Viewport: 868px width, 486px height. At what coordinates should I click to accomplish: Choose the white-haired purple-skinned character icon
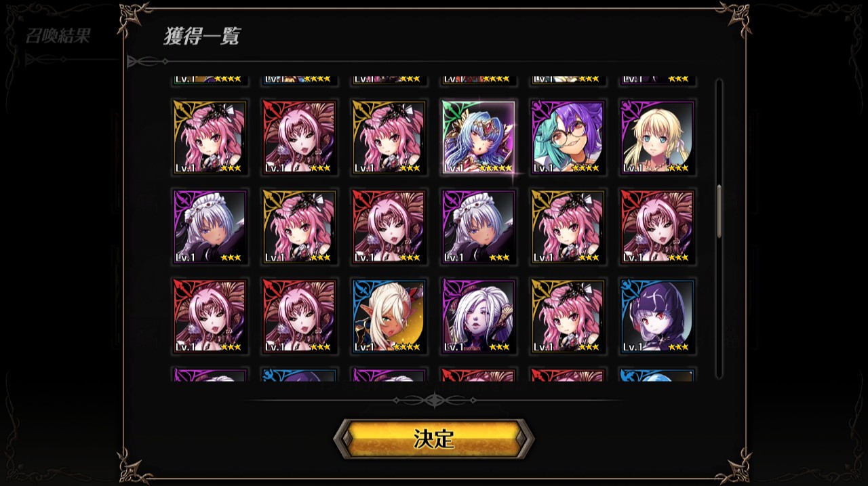point(479,317)
